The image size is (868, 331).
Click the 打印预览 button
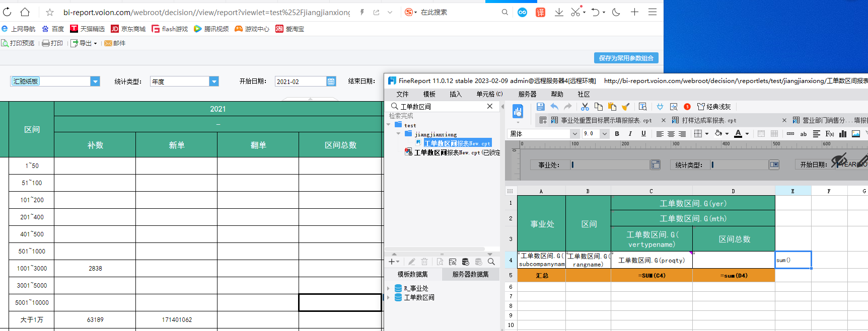(18, 43)
